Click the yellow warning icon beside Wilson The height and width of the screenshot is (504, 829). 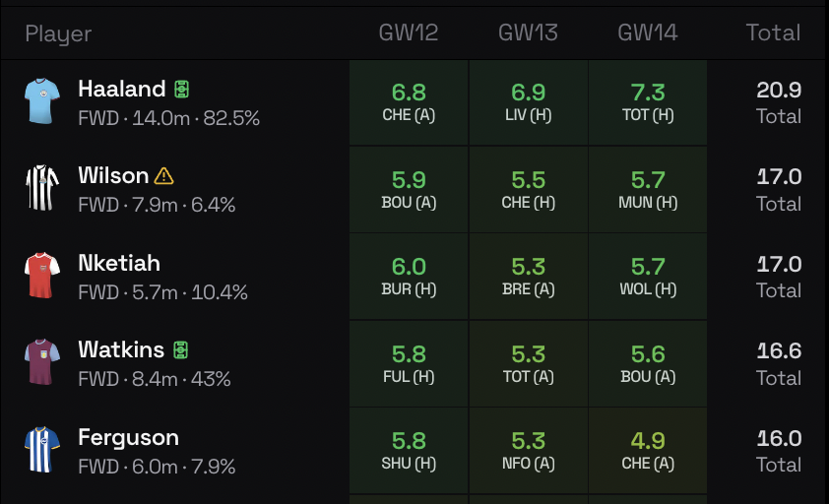(x=164, y=176)
